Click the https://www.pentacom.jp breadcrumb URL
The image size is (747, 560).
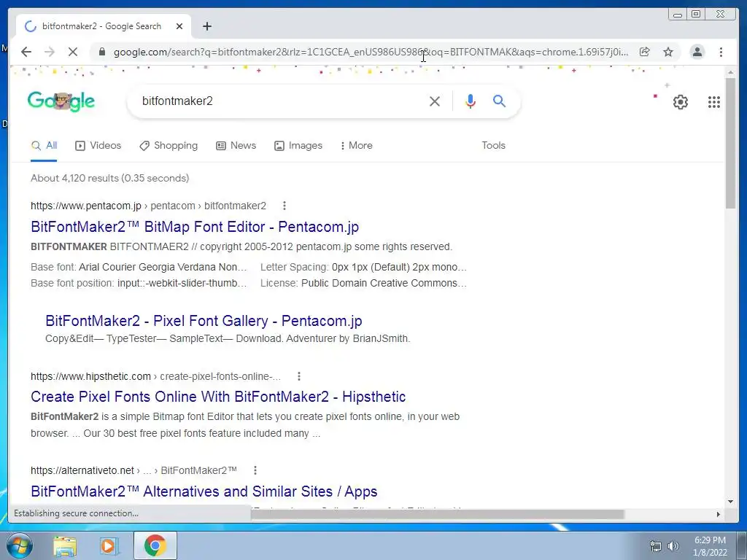(86, 206)
